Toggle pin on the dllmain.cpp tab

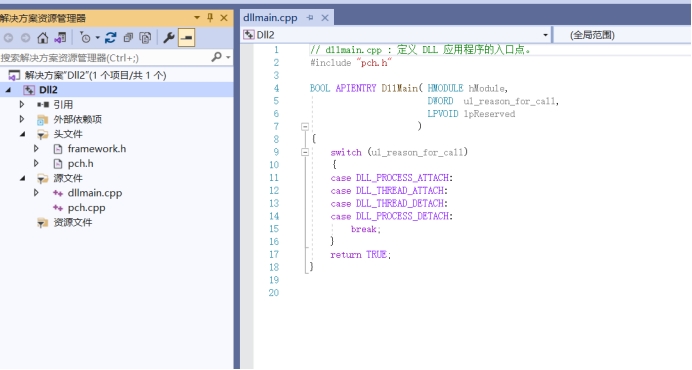pyautogui.click(x=310, y=18)
